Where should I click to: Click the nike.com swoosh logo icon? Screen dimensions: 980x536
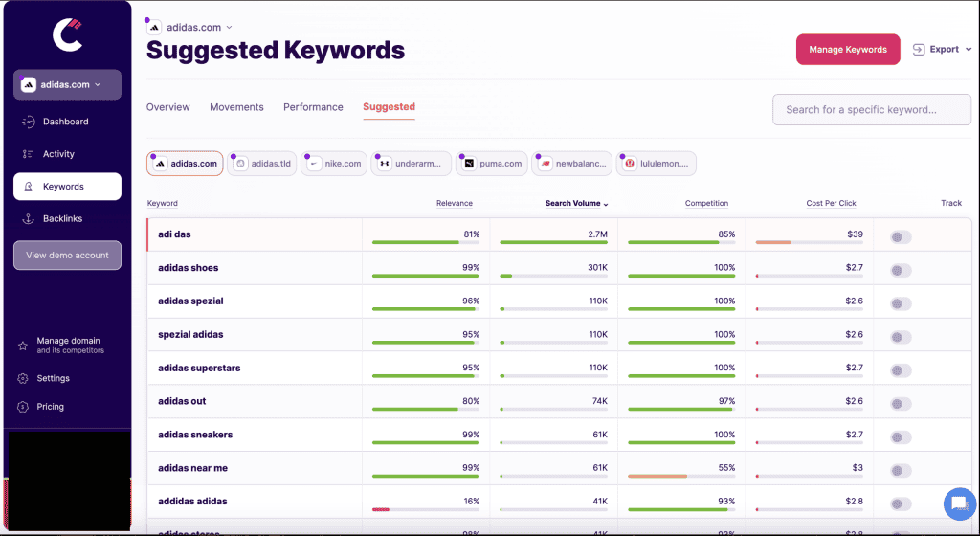[314, 164]
